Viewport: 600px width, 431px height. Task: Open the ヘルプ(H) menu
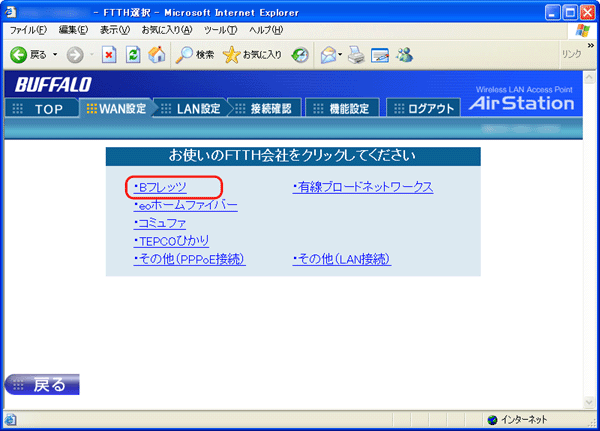point(266,30)
